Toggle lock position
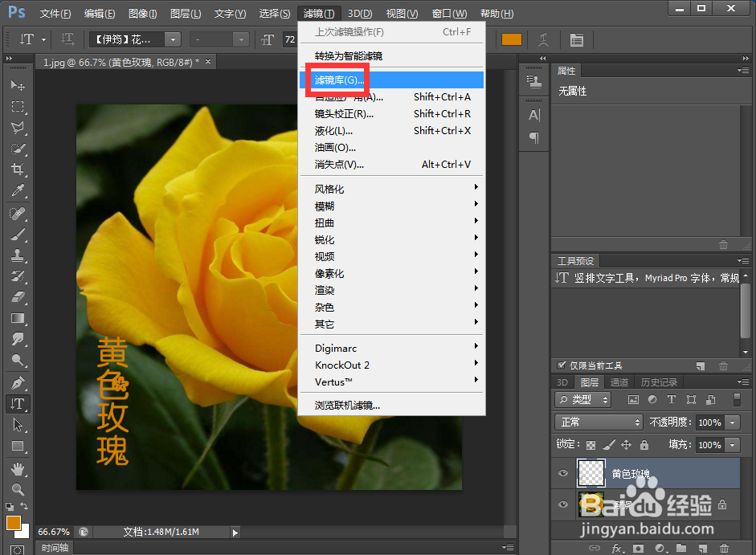The width and height of the screenshot is (756, 555). tap(626, 445)
